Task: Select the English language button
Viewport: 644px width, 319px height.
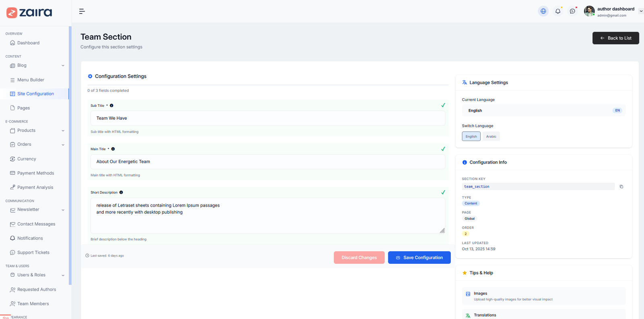Action: pos(471,137)
